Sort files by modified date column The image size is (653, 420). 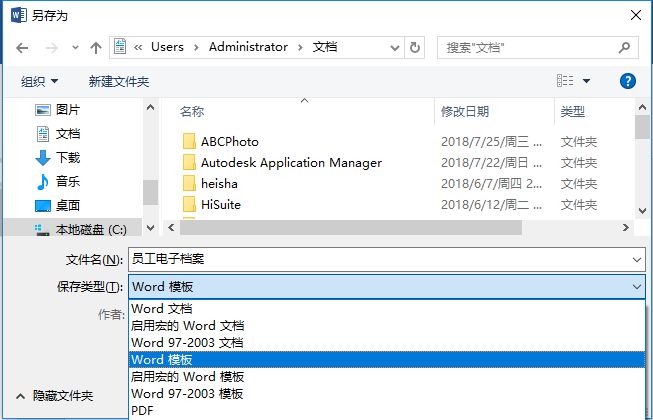pos(465,111)
